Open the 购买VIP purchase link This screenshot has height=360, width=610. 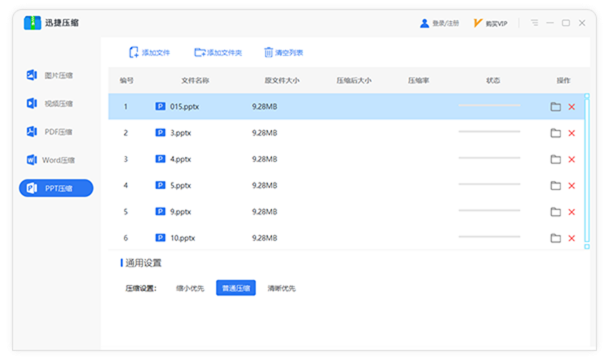click(x=496, y=24)
